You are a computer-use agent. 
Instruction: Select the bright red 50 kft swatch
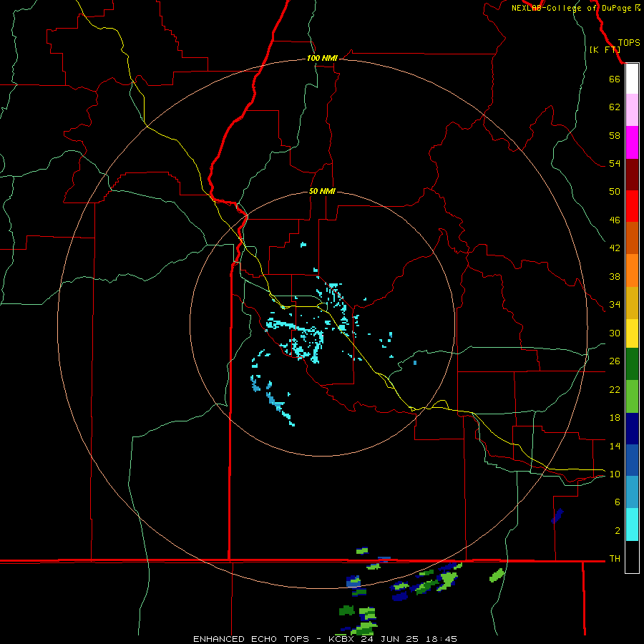pos(632,206)
